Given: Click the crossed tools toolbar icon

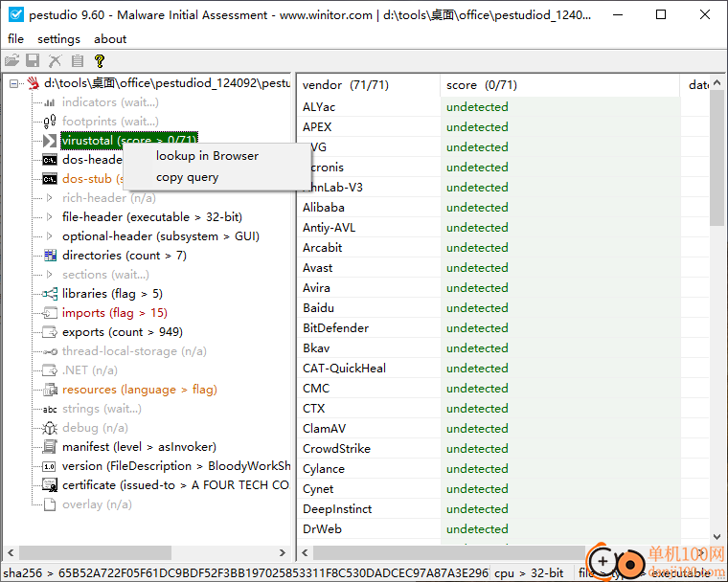Looking at the screenshot, I should (x=55, y=61).
